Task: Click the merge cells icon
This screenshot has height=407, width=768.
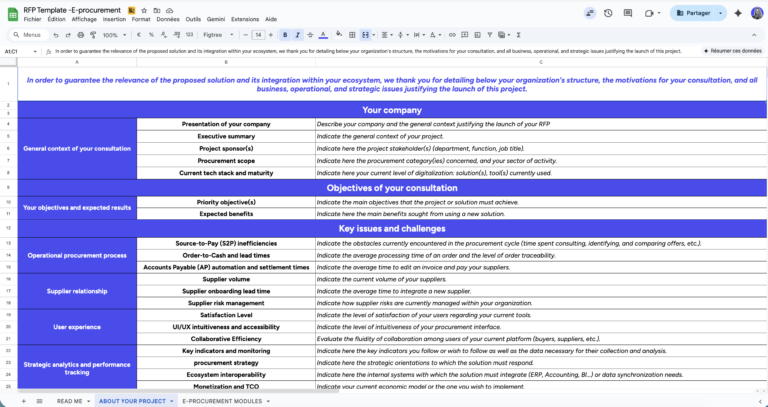Action: coord(366,34)
